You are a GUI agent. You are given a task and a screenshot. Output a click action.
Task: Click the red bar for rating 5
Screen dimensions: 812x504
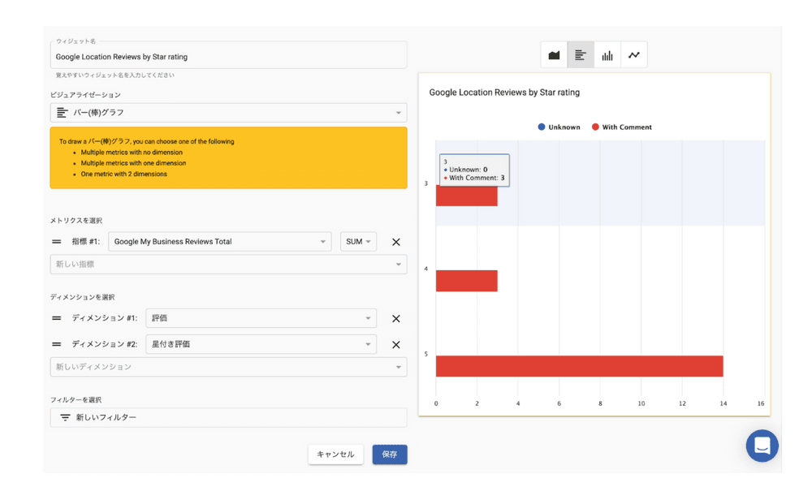pos(579,366)
